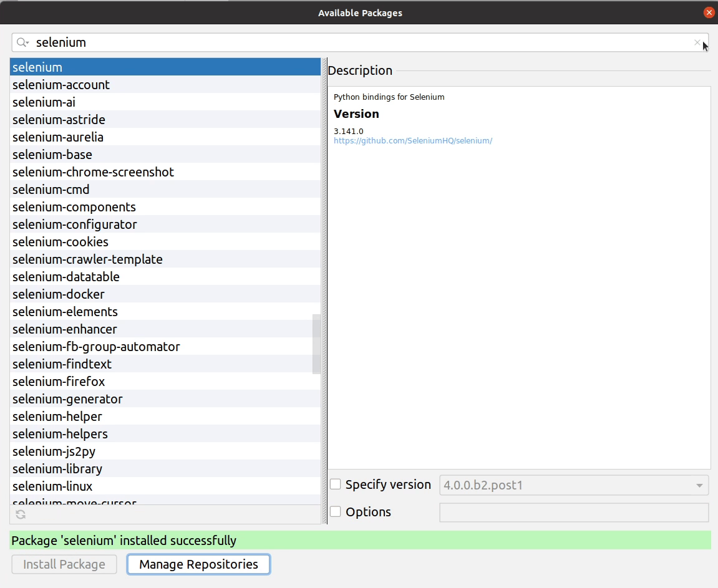
Task: Clear the search query using the X icon
Action: tap(697, 42)
